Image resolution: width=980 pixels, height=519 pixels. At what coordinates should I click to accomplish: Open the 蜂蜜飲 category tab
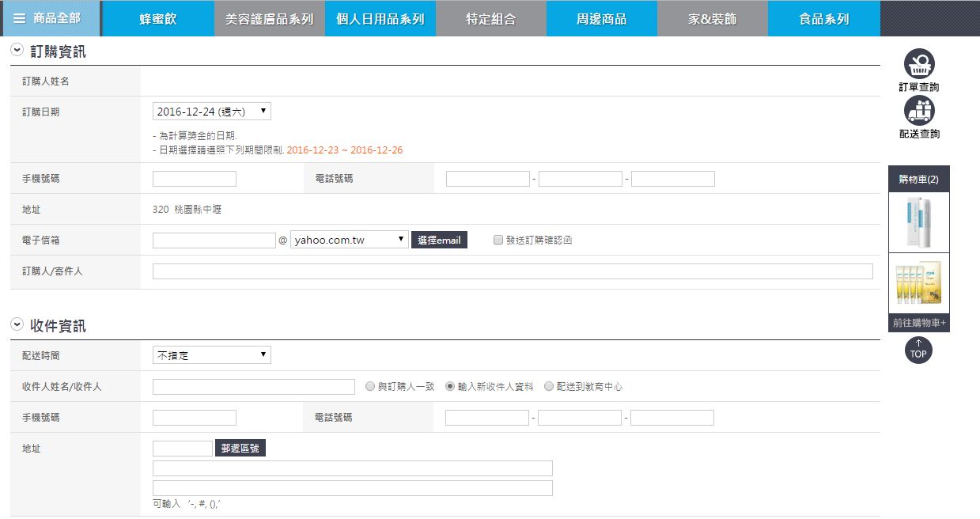[x=158, y=18]
